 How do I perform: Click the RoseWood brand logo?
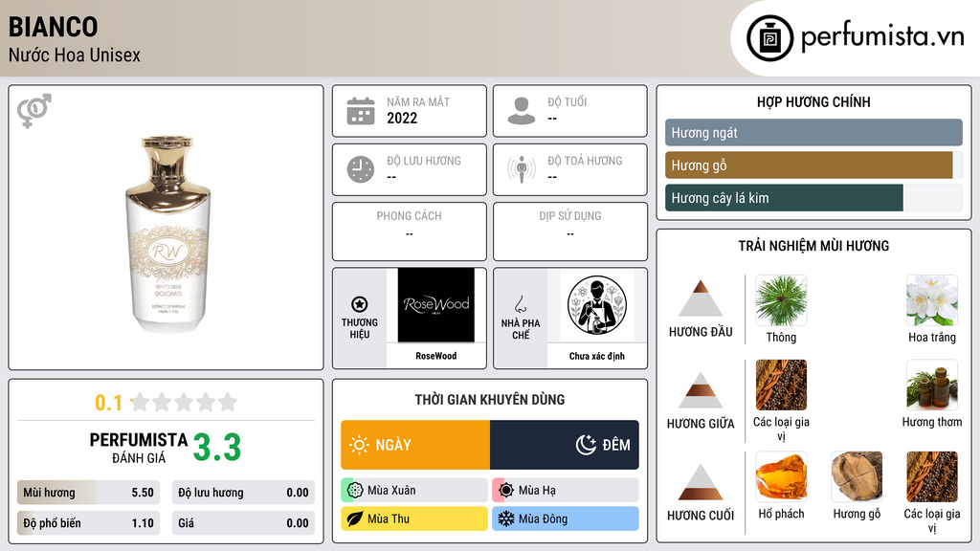click(x=436, y=305)
